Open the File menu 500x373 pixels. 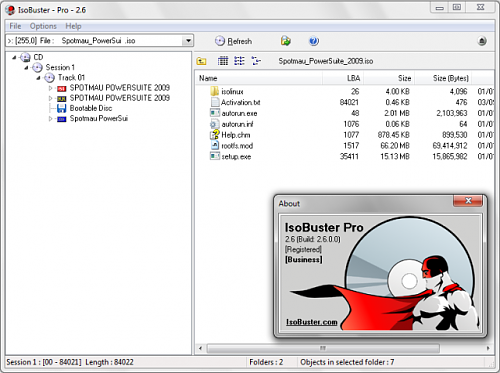[15, 26]
